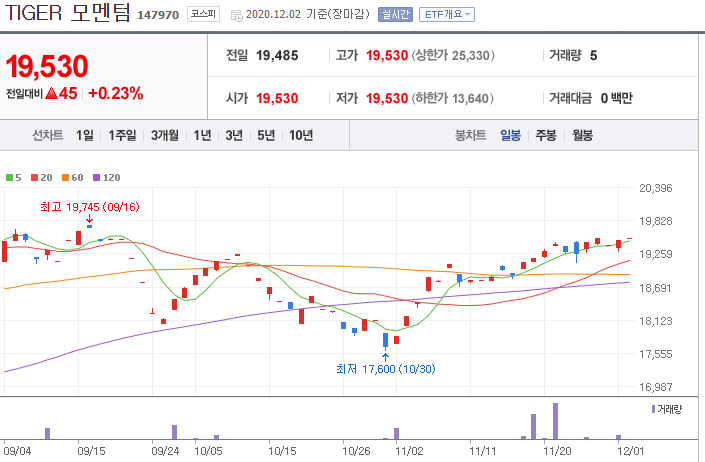This screenshot has width=705, height=462.
Task: Click the orange 60-day moving average swatch
Action: pyautogui.click(x=65, y=178)
